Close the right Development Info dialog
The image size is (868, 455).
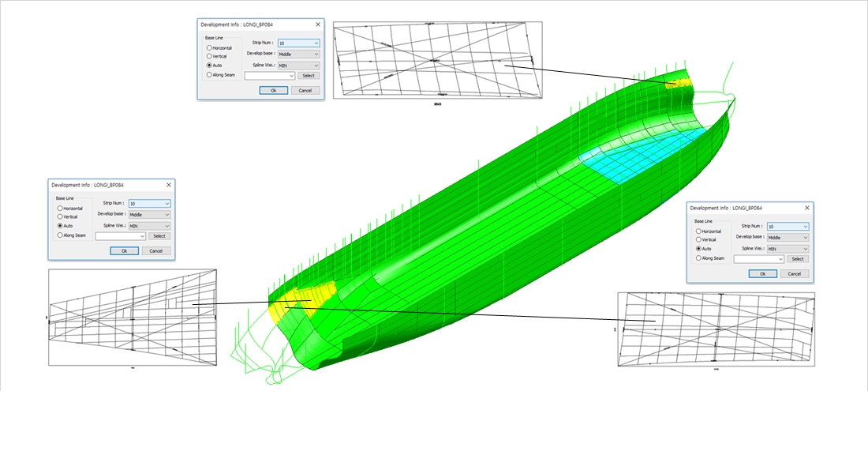click(806, 209)
